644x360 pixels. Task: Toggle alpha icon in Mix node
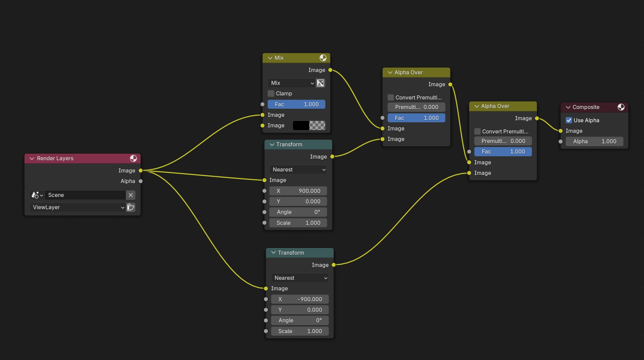(320, 83)
